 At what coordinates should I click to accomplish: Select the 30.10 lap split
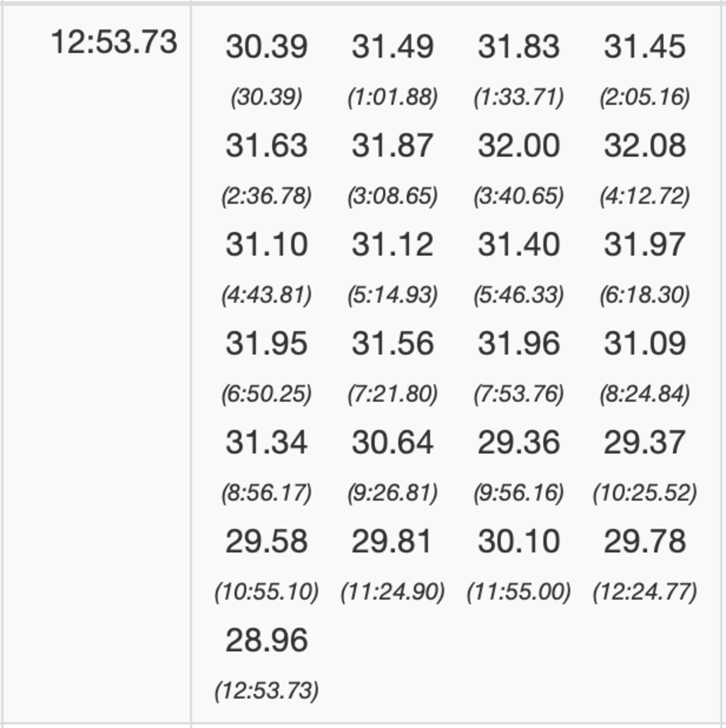[519, 541]
